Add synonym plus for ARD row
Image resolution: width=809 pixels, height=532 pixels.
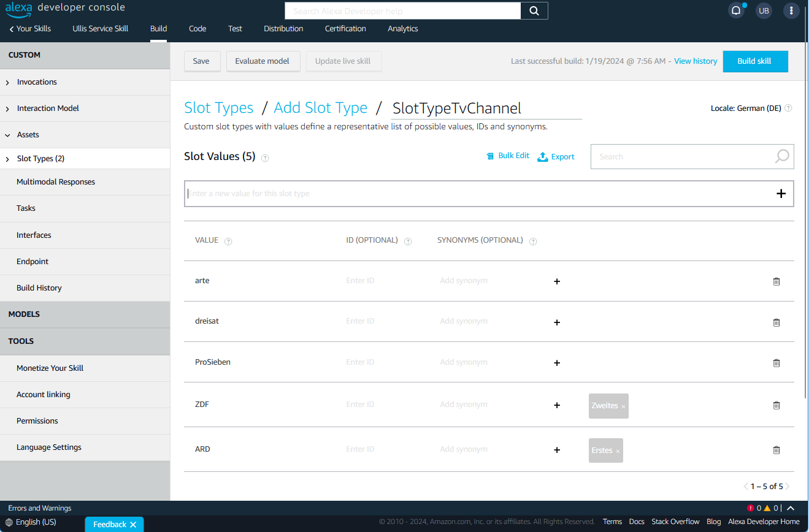tap(557, 450)
